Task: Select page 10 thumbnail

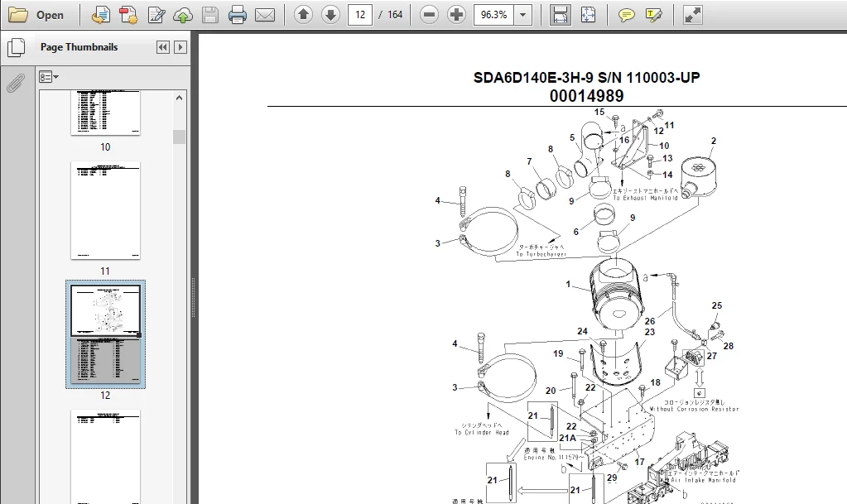Action: pyautogui.click(x=105, y=113)
